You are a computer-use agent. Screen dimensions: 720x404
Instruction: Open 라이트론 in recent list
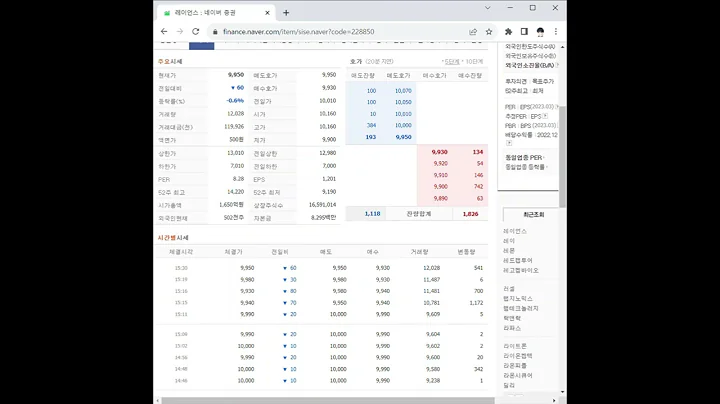pyautogui.click(x=515, y=346)
